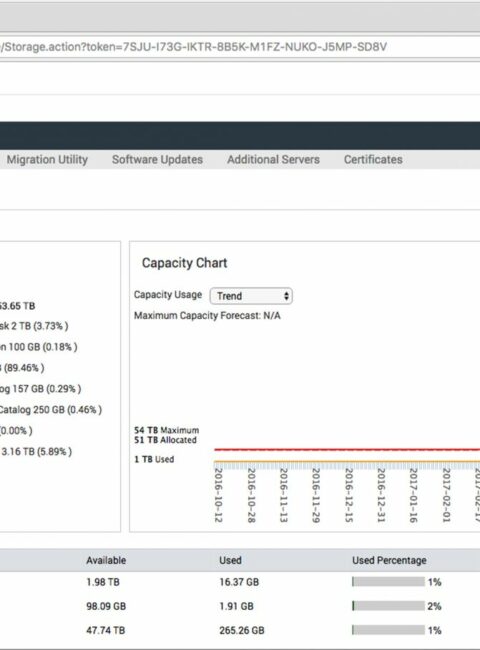
Task: Open the Software Updates tab
Action: pos(158,160)
